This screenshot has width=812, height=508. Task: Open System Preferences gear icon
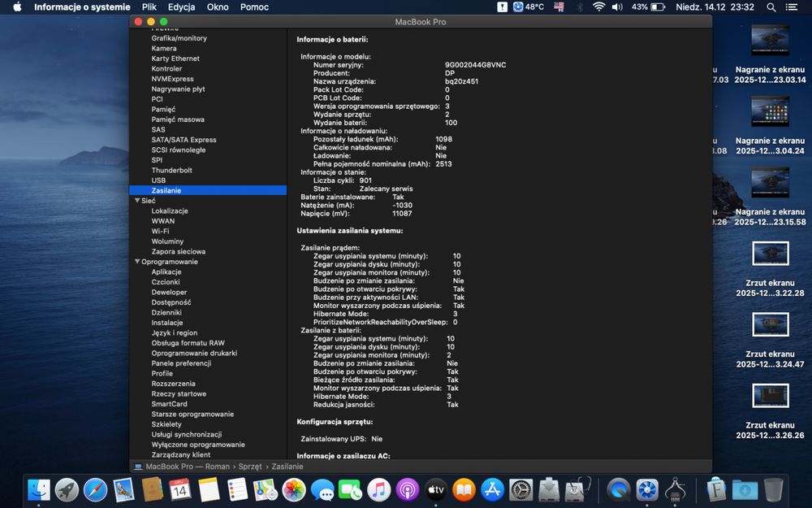pos(521,490)
